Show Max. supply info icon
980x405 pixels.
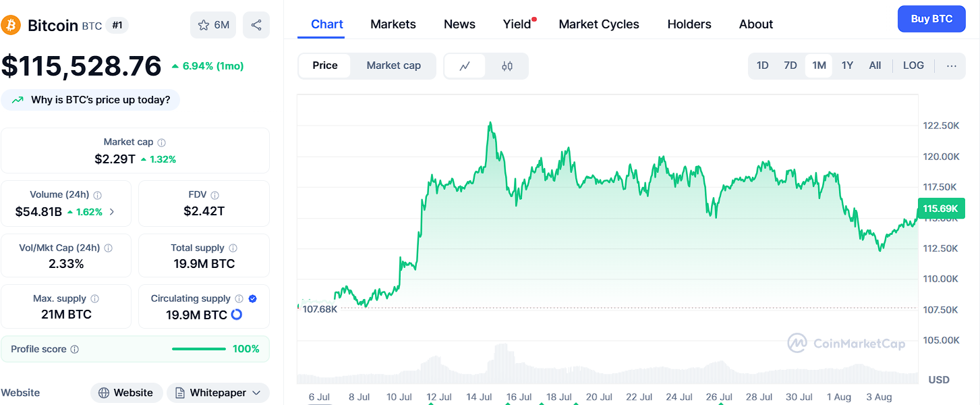tap(94, 299)
